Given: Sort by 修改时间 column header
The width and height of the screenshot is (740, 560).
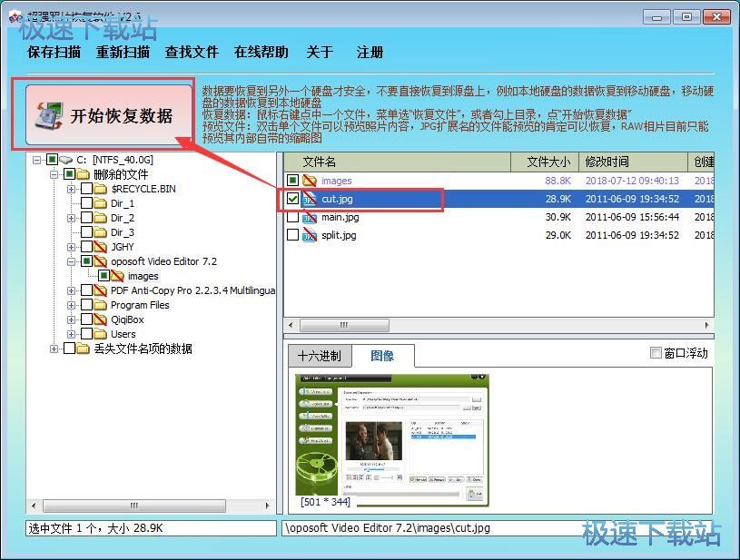Looking at the screenshot, I should click(634, 162).
